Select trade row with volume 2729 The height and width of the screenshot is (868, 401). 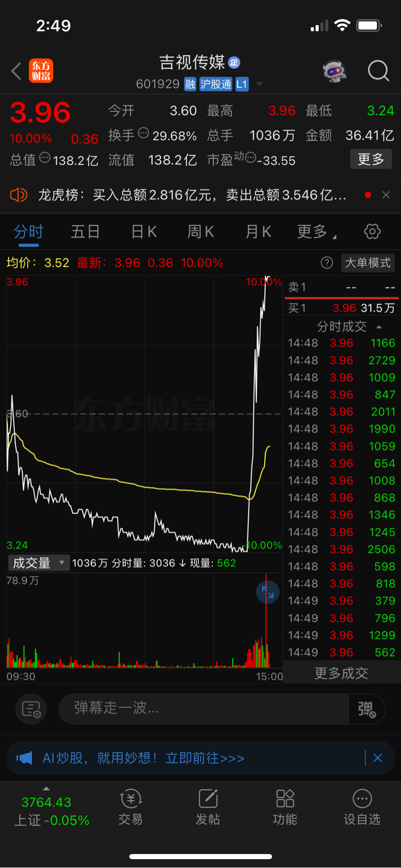(341, 360)
